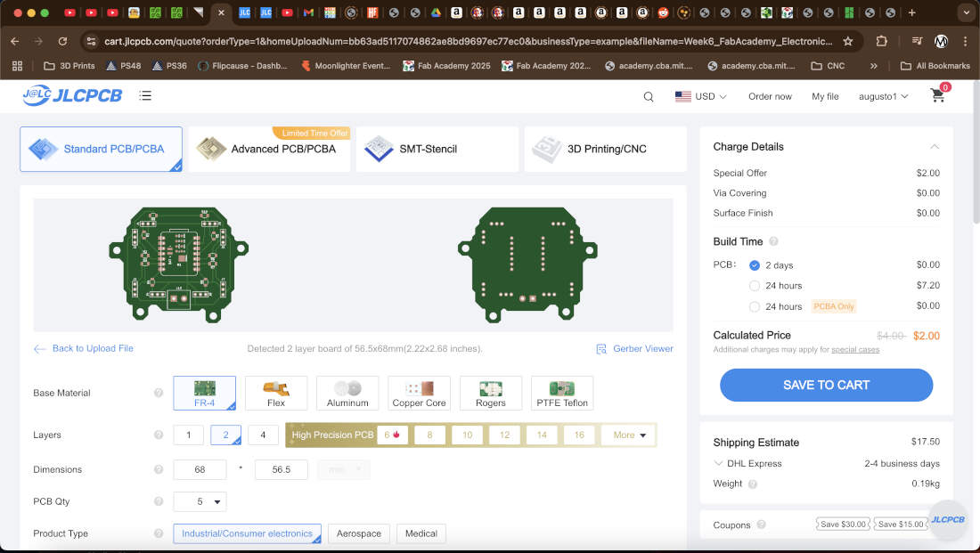The image size is (980, 553).
Task: Open a new browser tab with plus
Action: [912, 12]
